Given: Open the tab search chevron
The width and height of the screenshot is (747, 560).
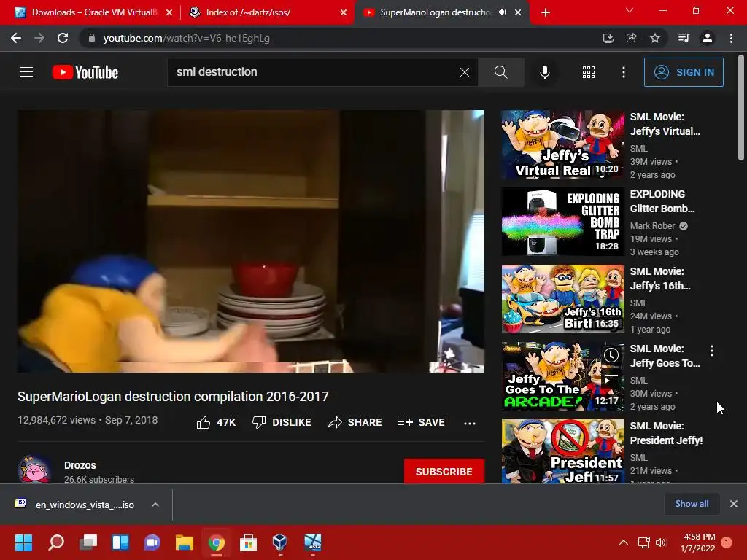Looking at the screenshot, I should 630,10.
